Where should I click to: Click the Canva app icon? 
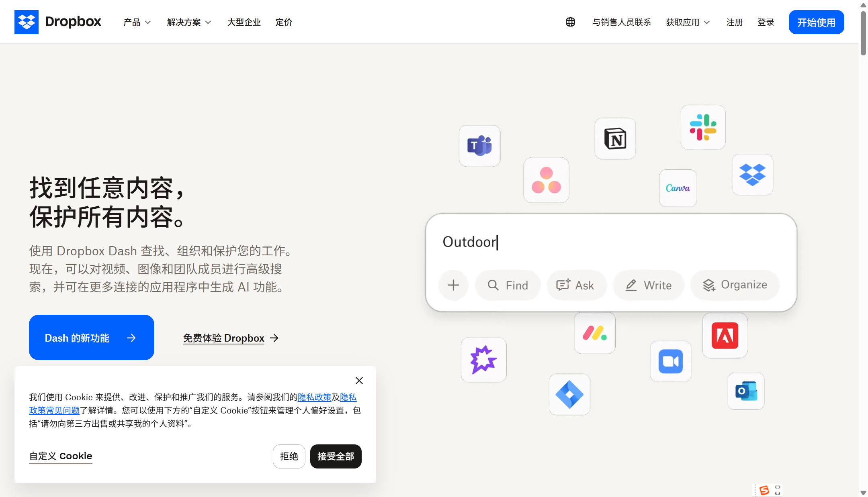(678, 188)
